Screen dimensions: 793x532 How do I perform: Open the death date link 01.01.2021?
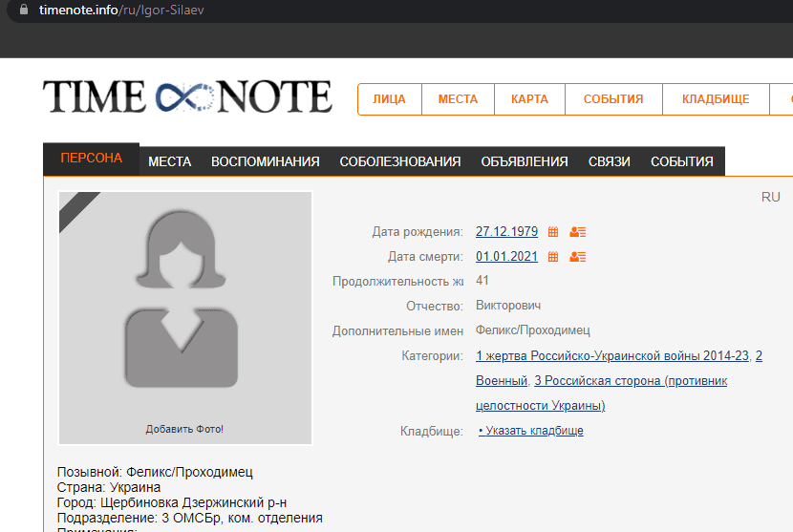[x=506, y=257]
